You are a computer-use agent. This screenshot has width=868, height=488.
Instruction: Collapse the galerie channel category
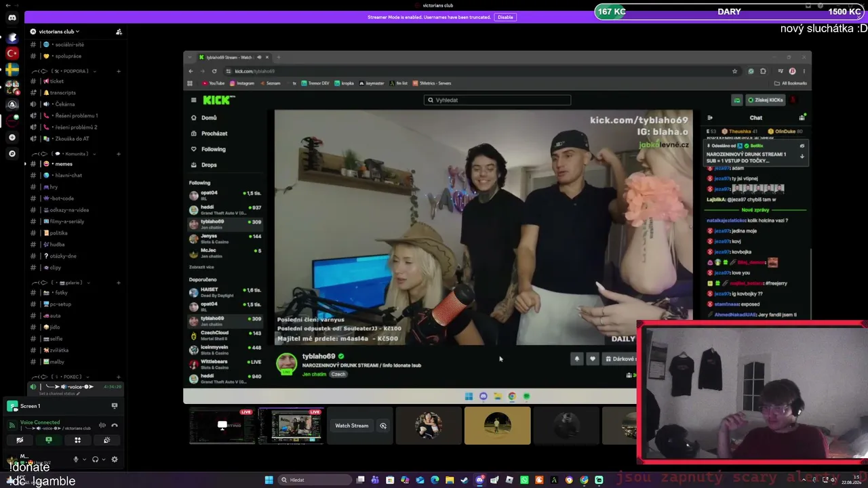(x=60, y=283)
